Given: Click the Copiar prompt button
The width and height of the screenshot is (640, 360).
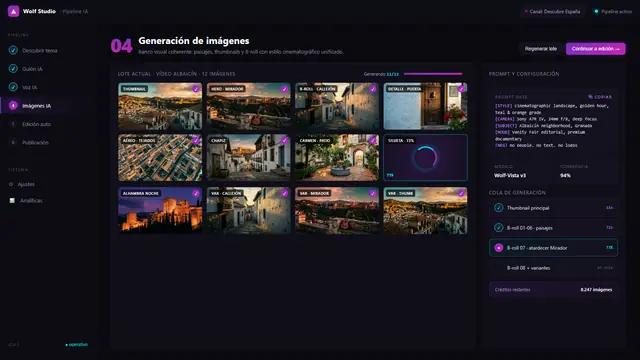Looking at the screenshot, I should (600, 97).
